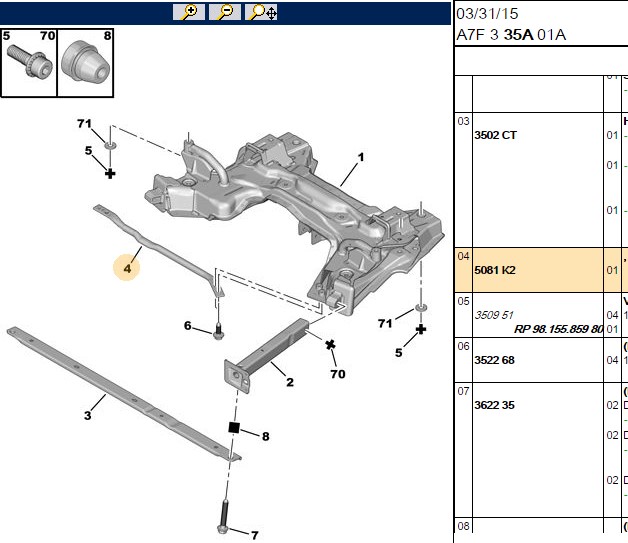The height and width of the screenshot is (543, 628).
Task: Select callout number 7 at bottom bolt
Action: [x=255, y=535]
